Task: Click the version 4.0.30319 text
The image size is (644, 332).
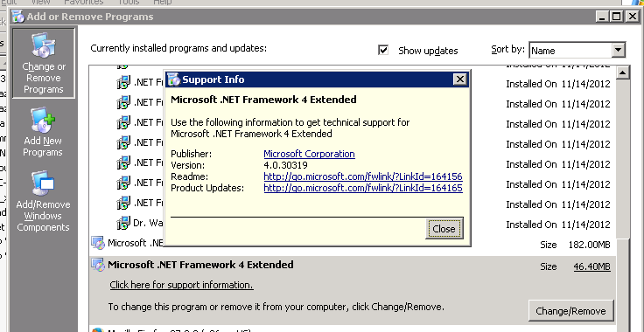Action: pos(285,165)
